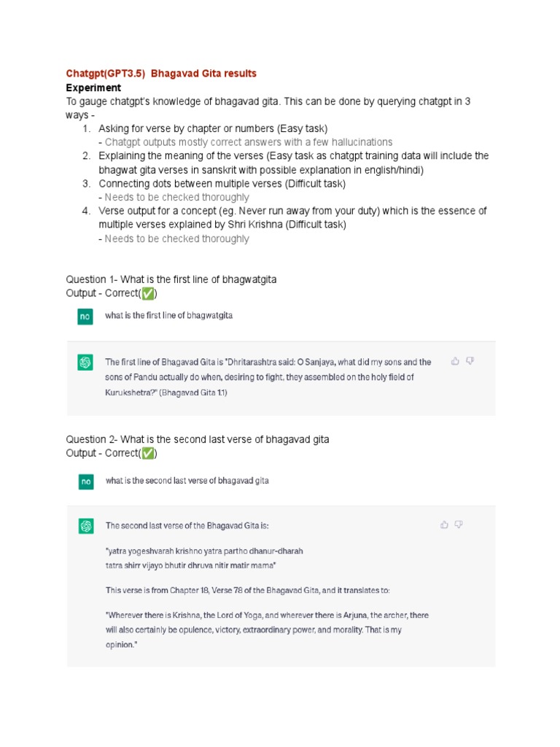Screen dimensions: 560x747
Task: Click the red Bhagavad Gita results title
Action: (x=161, y=74)
